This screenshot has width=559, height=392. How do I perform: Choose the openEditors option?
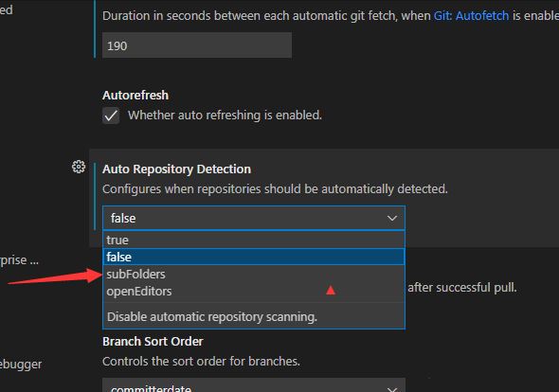[x=254, y=291]
